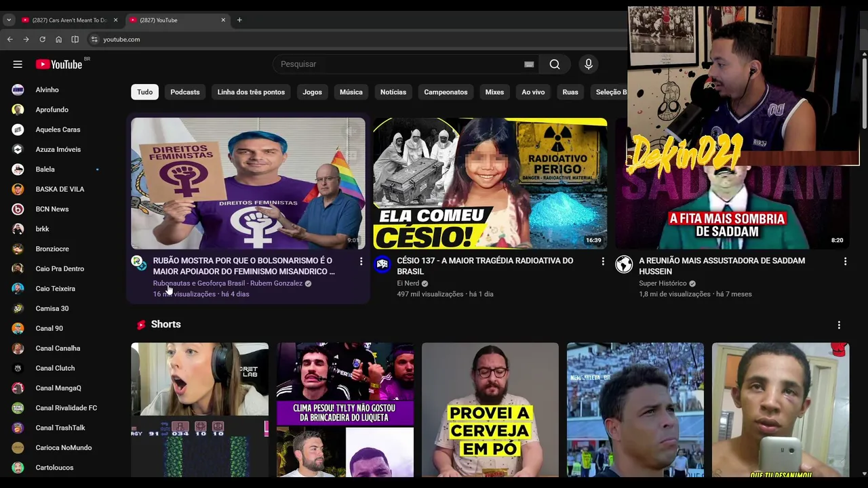Open Aprofundo channel avatar in sidebar
The width and height of the screenshot is (868, 488).
(x=18, y=110)
